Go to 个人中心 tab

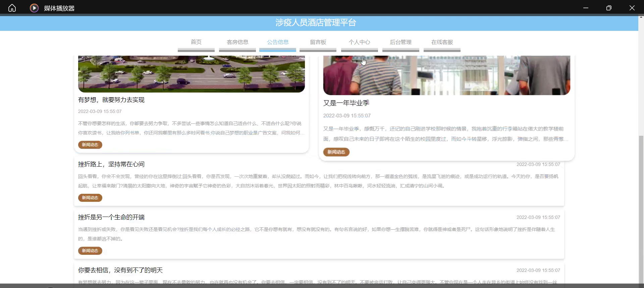pos(360,42)
